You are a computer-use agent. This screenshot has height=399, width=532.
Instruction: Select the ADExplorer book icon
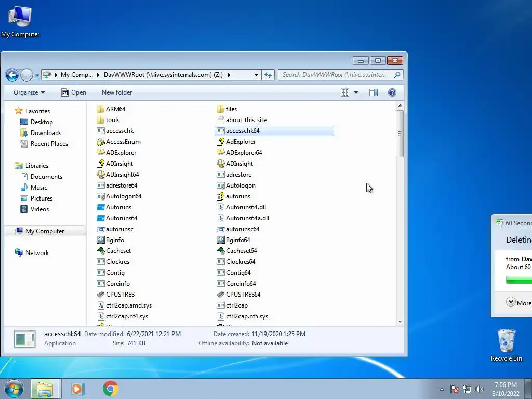[100, 153]
